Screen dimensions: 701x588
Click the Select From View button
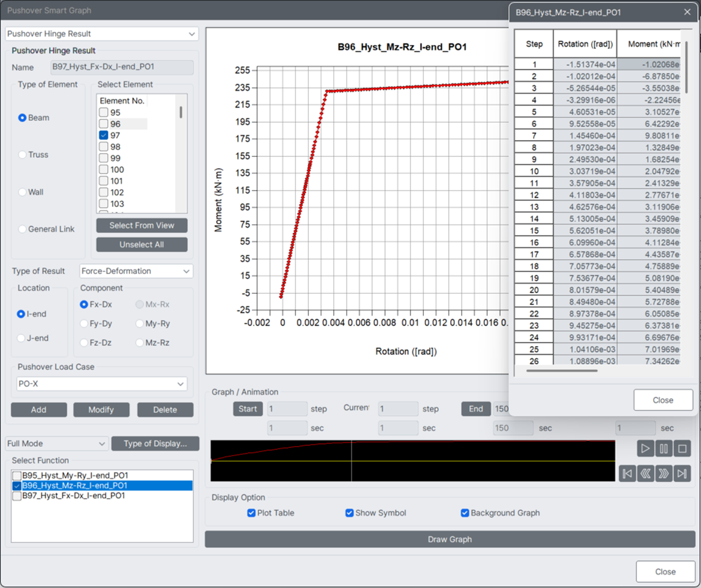[x=142, y=225]
